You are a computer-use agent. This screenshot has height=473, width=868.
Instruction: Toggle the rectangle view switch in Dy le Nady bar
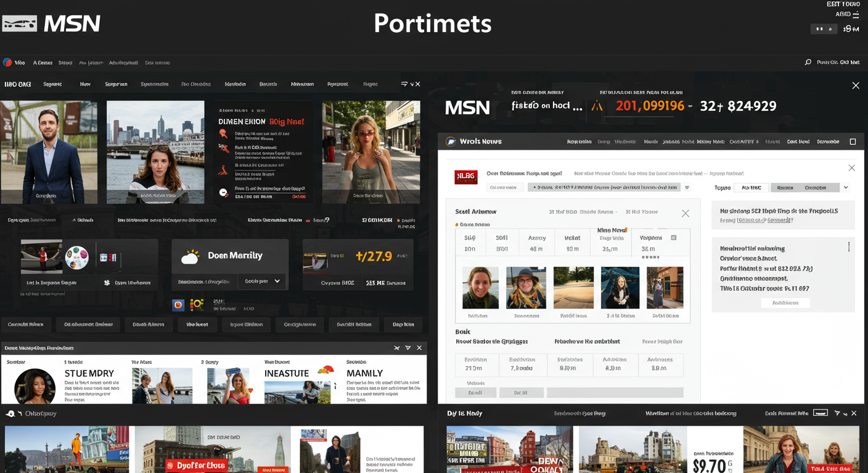click(x=820, y=413)
